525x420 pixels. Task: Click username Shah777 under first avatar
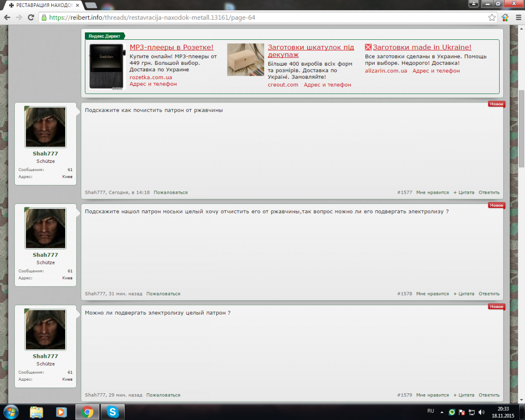point(45,154)
